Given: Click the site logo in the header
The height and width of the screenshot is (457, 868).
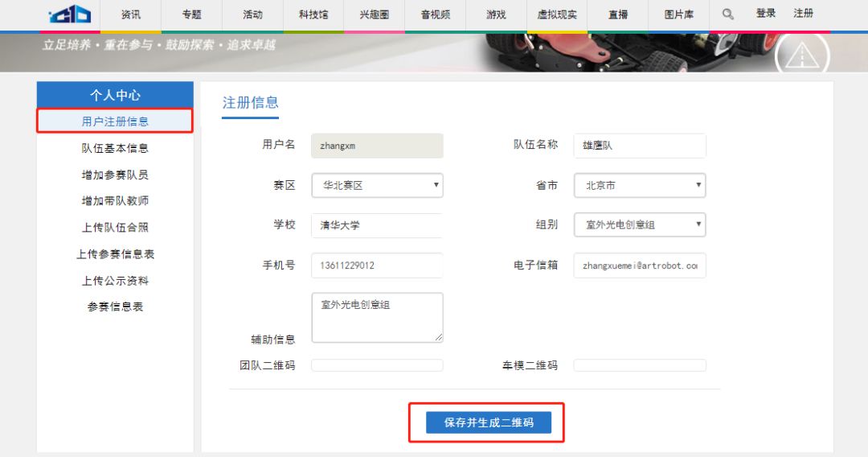Looking at the screenshot, I should point(70,14).
